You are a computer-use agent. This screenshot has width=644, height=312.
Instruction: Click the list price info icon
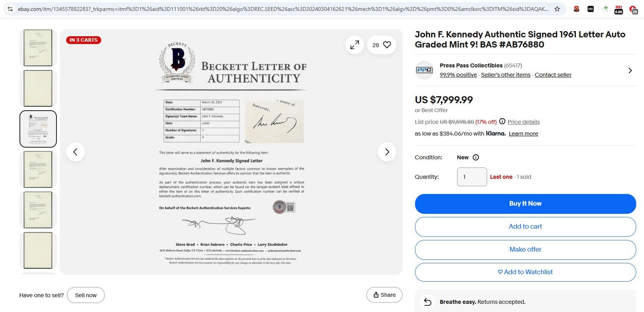click(x=502, y=122)
